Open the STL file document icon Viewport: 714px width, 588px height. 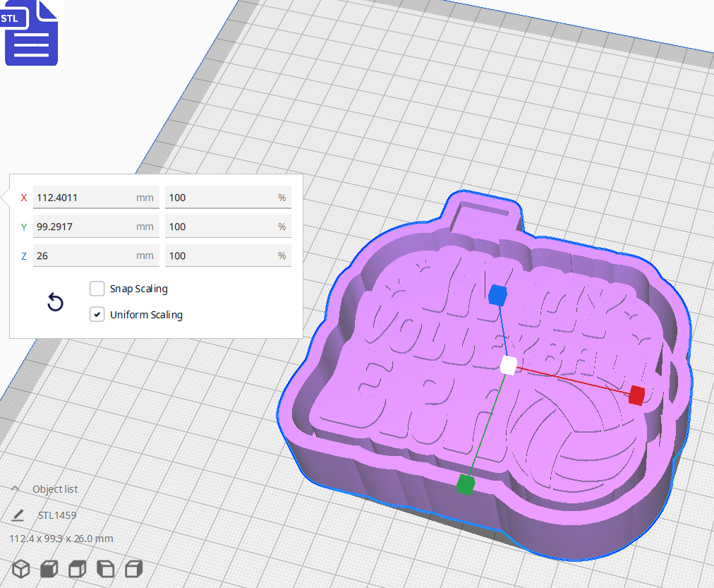(31, 32)
